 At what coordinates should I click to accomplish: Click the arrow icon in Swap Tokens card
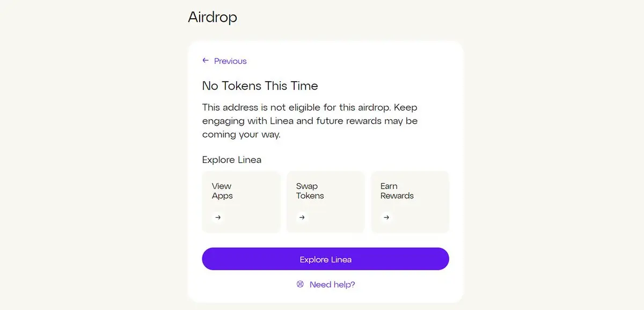coord(302,218)
